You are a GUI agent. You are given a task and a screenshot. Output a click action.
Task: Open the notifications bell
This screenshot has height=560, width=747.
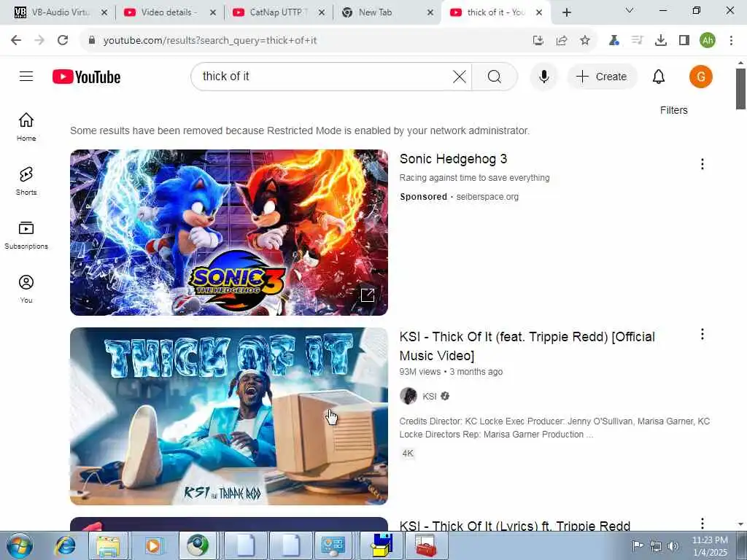pyautogui.click(x=659, y=76)
